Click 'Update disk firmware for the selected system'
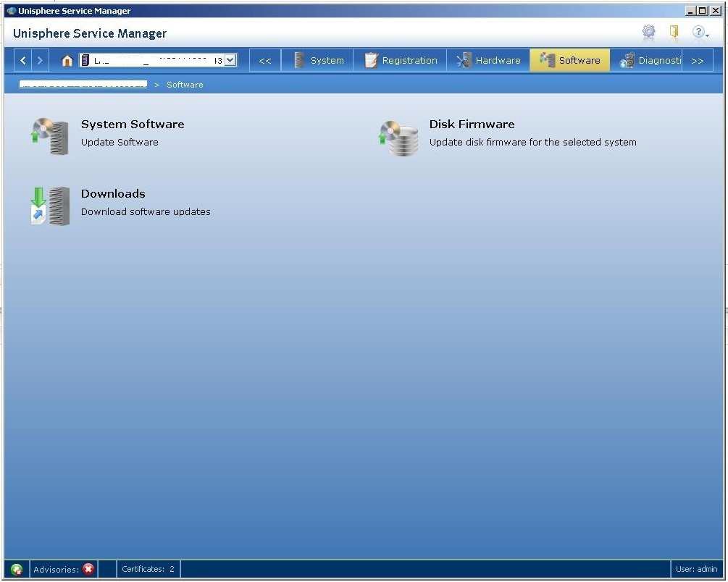The image size is (728, 582). (533, 143)
